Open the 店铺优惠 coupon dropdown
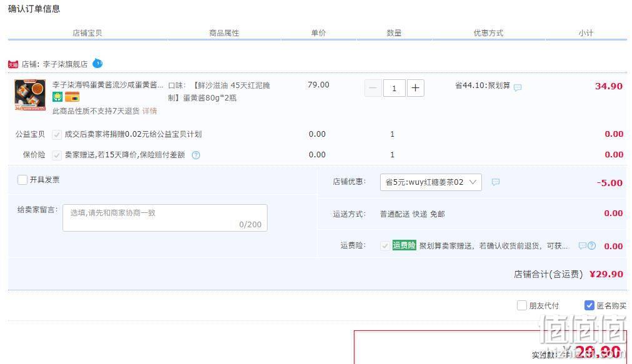 (x=431, y=182)
